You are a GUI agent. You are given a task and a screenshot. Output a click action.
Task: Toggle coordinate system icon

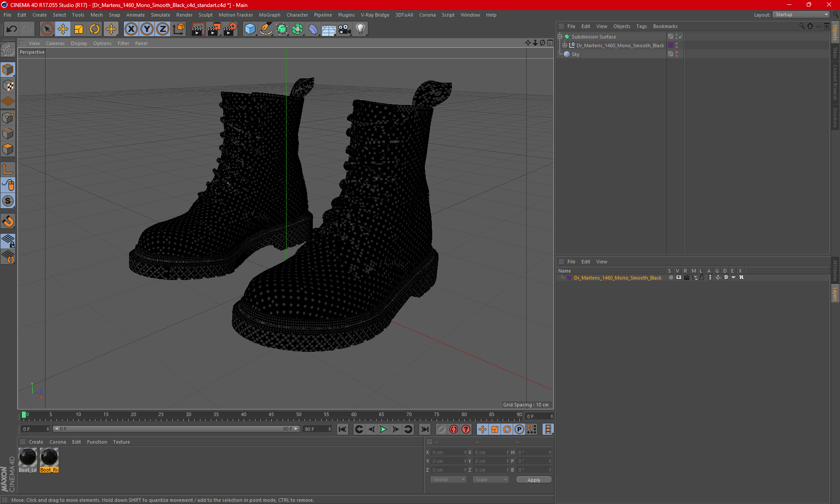click(x=178, y=29)
